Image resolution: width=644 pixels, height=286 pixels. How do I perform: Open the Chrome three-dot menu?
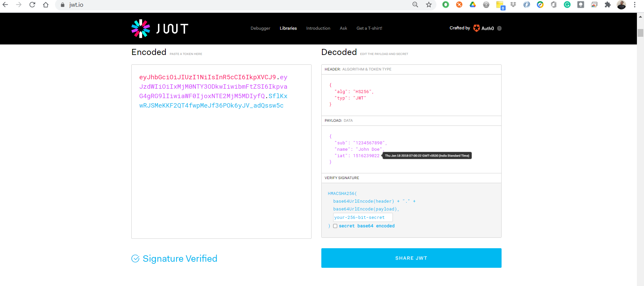[635, 5]
